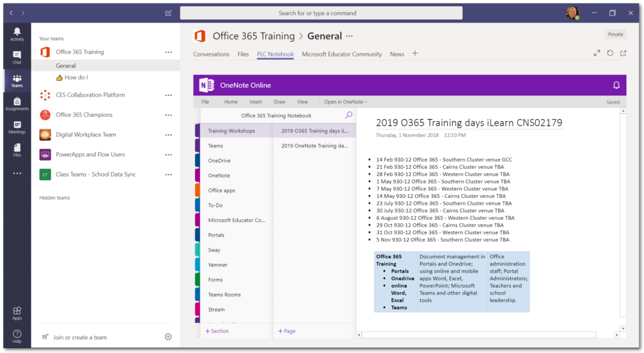The image size is (644, 353).
Task: Search the notebook with magnifier icon
Action: click(348, 115)
